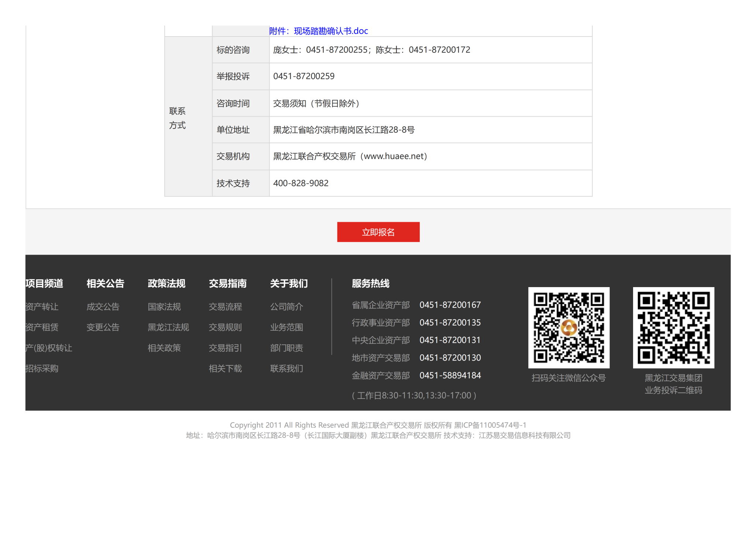Click the 交易机构 label cell
This screenshot has height=534, width=756.
pos(241,156)
